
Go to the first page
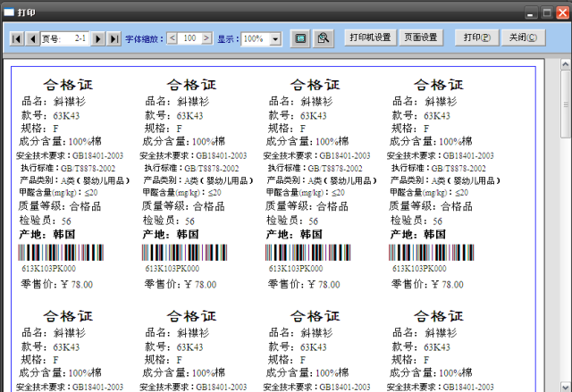[x=16, y=39]
